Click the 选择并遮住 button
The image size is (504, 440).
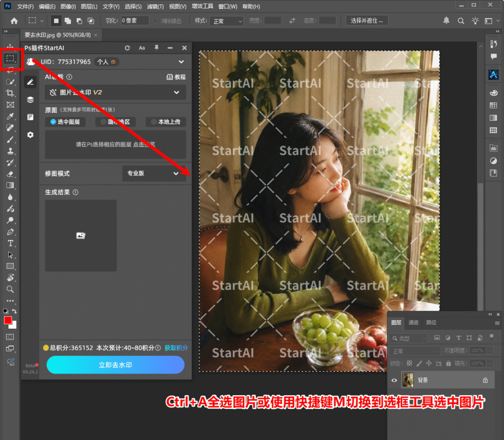[367, 21]
